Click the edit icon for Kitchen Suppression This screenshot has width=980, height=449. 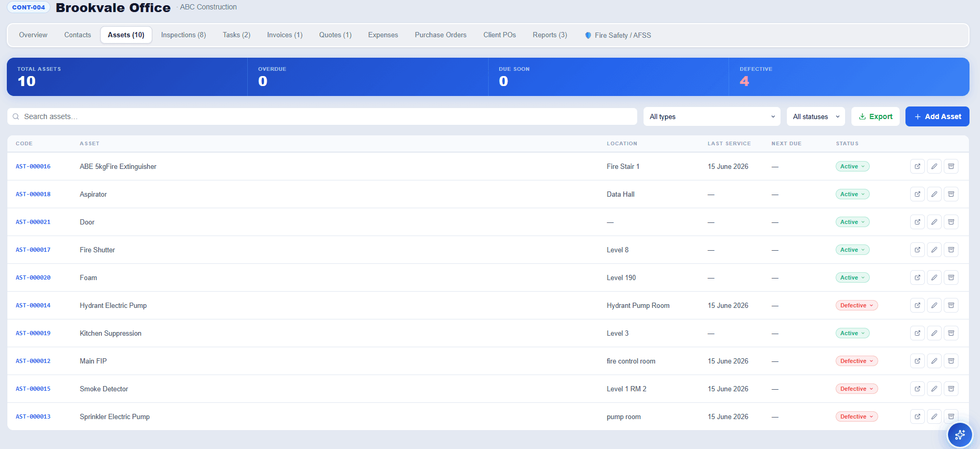(x=934, y=333)
